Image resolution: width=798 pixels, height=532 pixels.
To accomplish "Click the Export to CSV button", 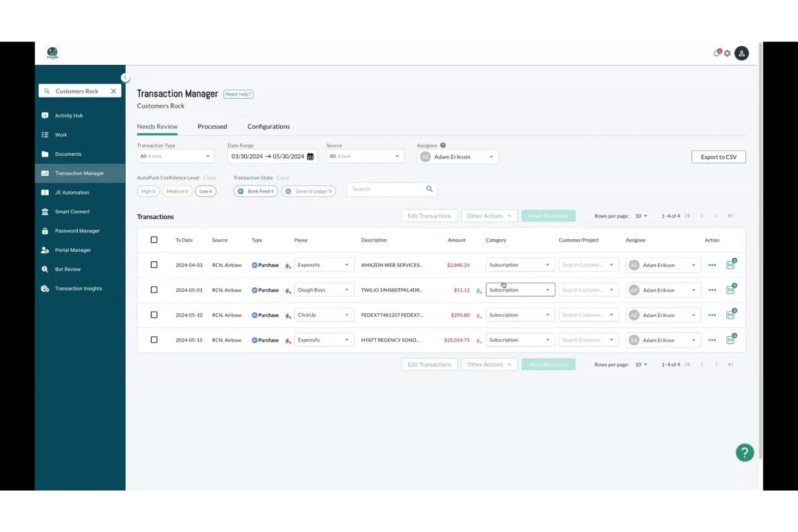I will pos(718,157).
